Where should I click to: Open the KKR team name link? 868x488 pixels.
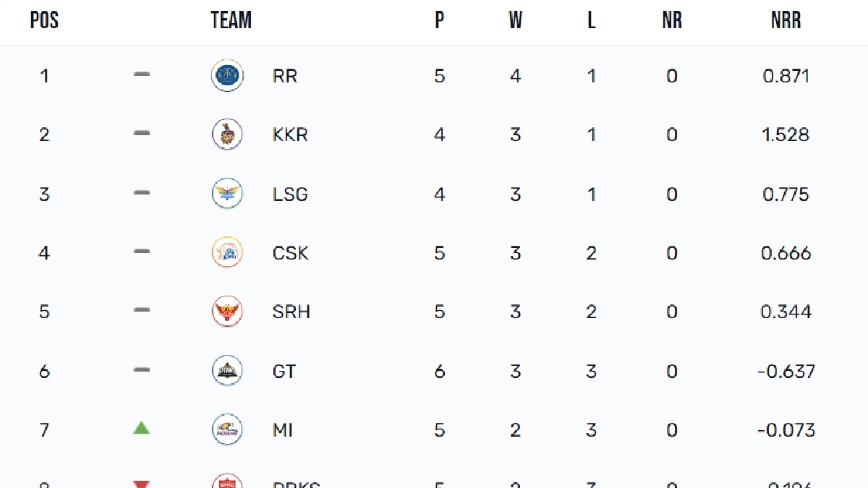point(290,135)
